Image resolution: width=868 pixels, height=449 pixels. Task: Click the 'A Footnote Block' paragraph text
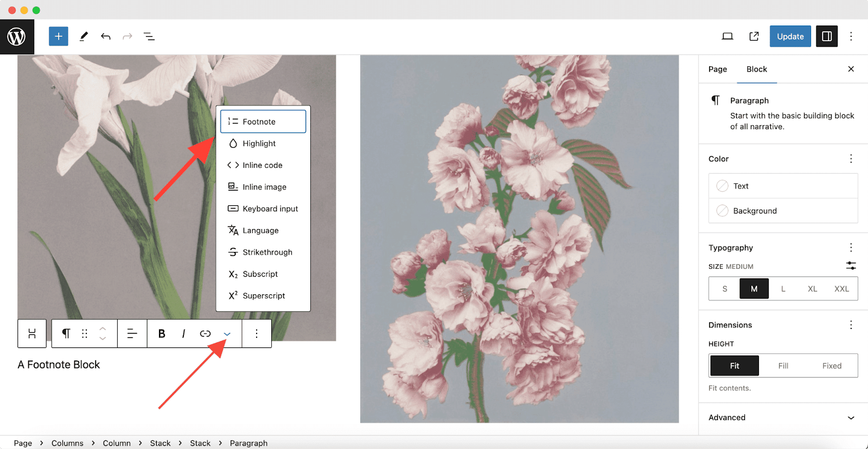pos(59,365)
